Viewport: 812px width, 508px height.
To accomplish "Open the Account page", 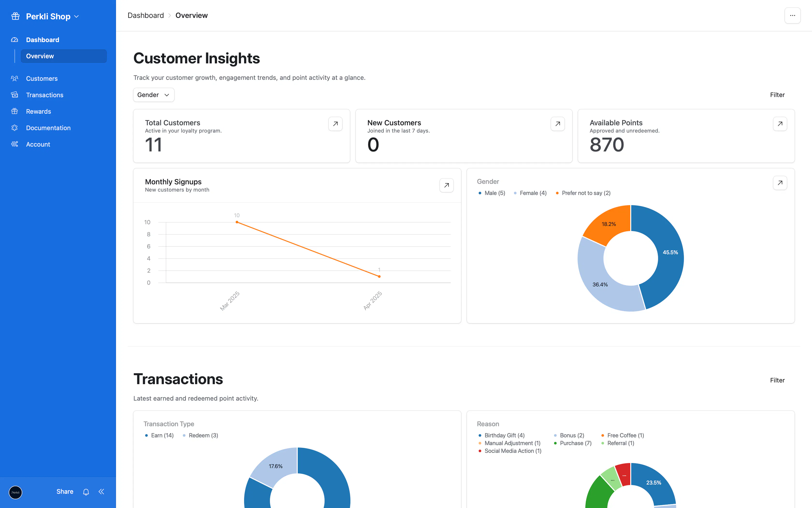I will coord(38,144).
